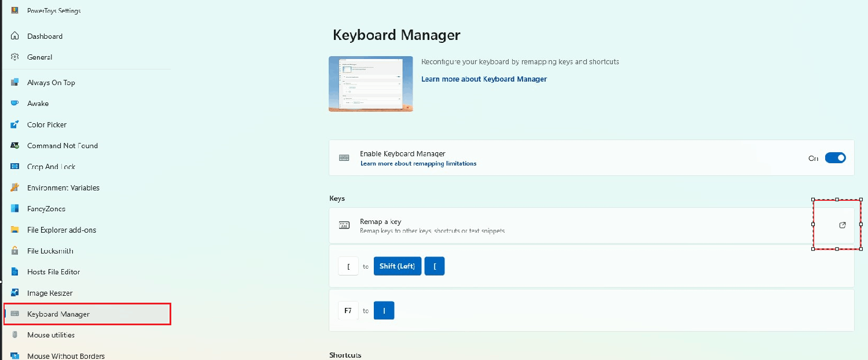Turn off the Enable Keyboard Manager switch
The width and height of the screenshot is (868, 360).
[x=835, y=158]
